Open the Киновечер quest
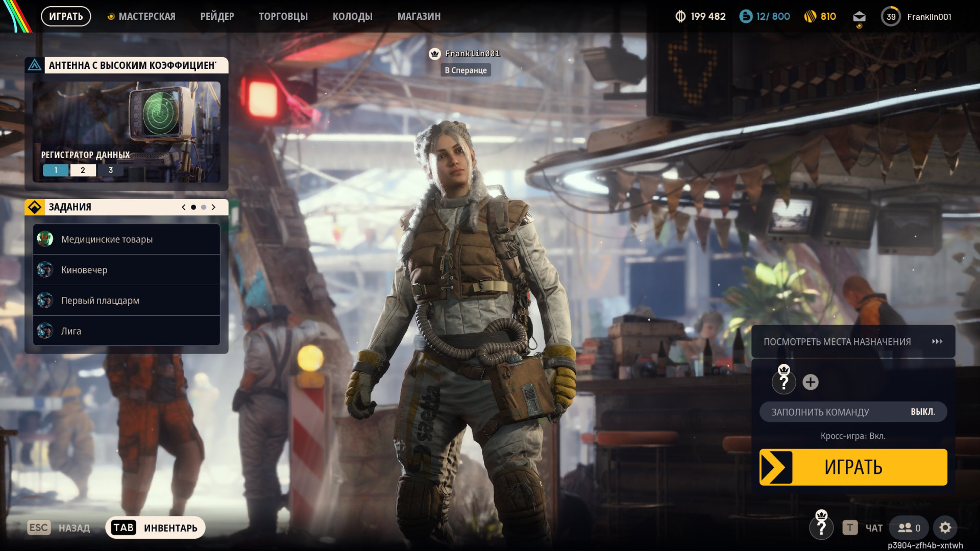Image resolution: width=980 pixels, height=551 pixels. click(x=127, y=270)
